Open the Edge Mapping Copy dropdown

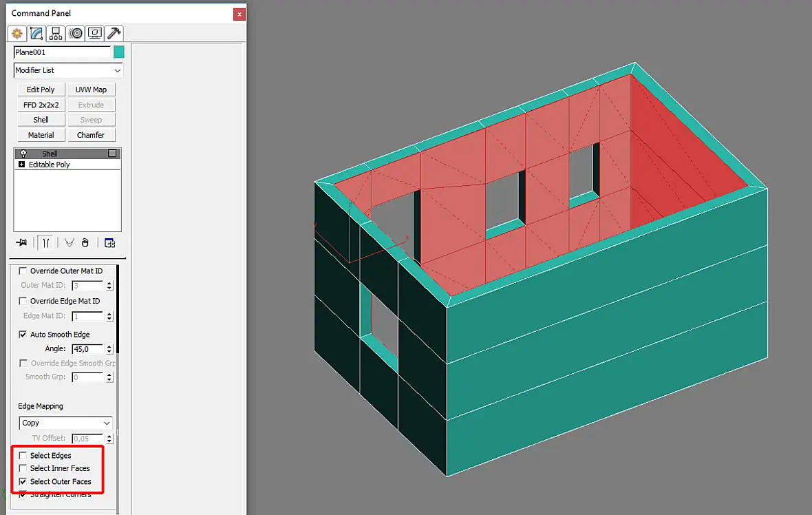[65, 423]
